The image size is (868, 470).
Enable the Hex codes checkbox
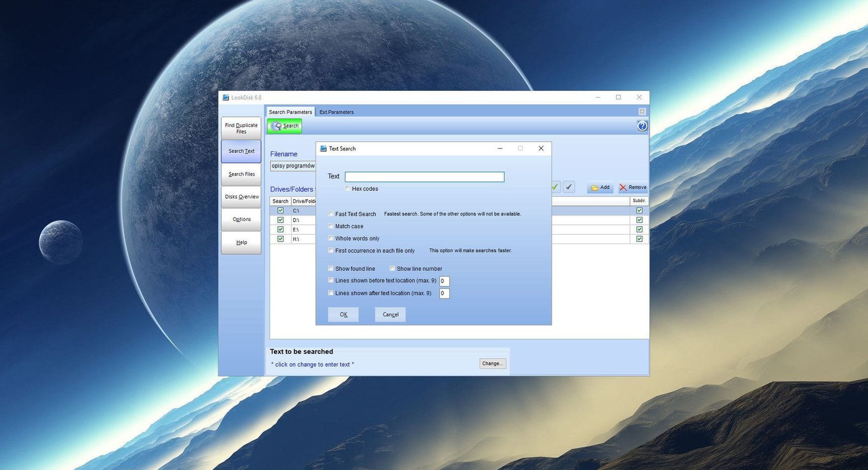pyautogui.click(x=347, y=189)
